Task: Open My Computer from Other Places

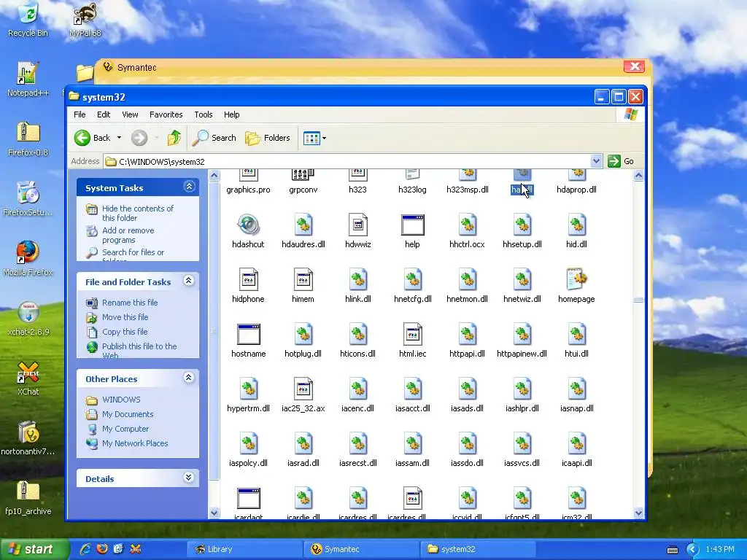Action: pyautogui.click(x=125, y=429)
